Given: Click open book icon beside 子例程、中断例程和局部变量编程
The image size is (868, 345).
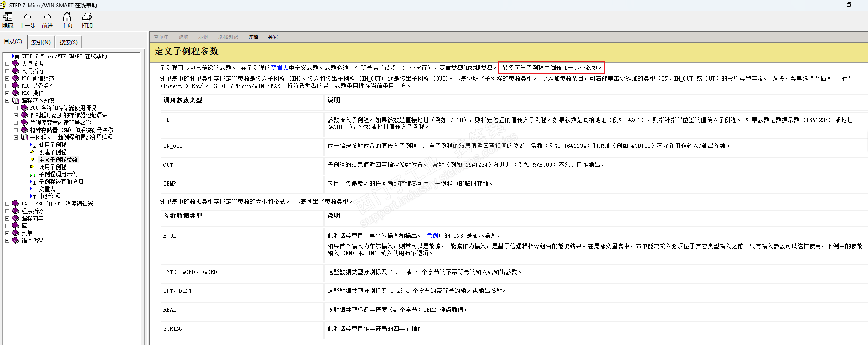Looking at the screenshot, I should coord(24,137).
